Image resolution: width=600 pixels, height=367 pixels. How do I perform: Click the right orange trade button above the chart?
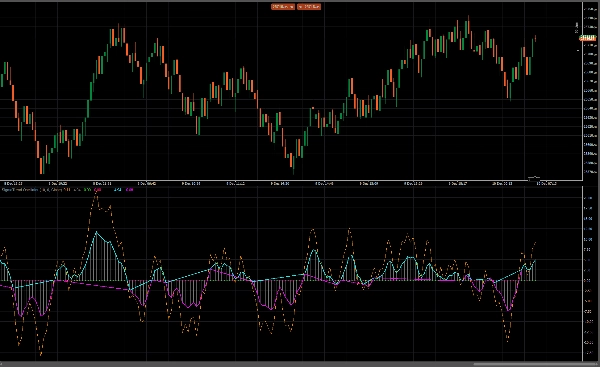point(309,7)
